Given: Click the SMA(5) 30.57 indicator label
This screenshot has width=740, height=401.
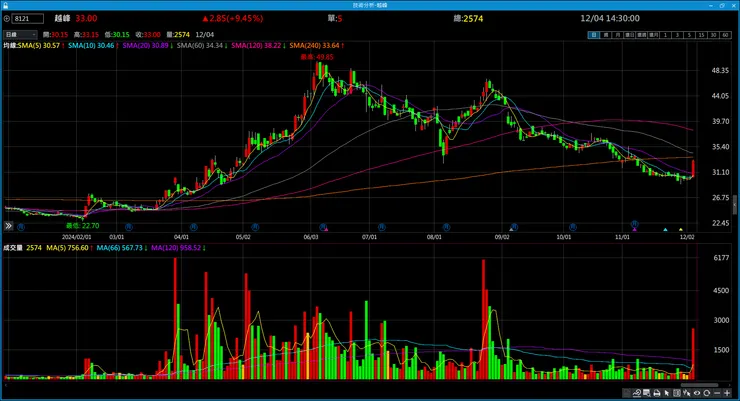Looking at the screenshot, I should pos(41,45).
